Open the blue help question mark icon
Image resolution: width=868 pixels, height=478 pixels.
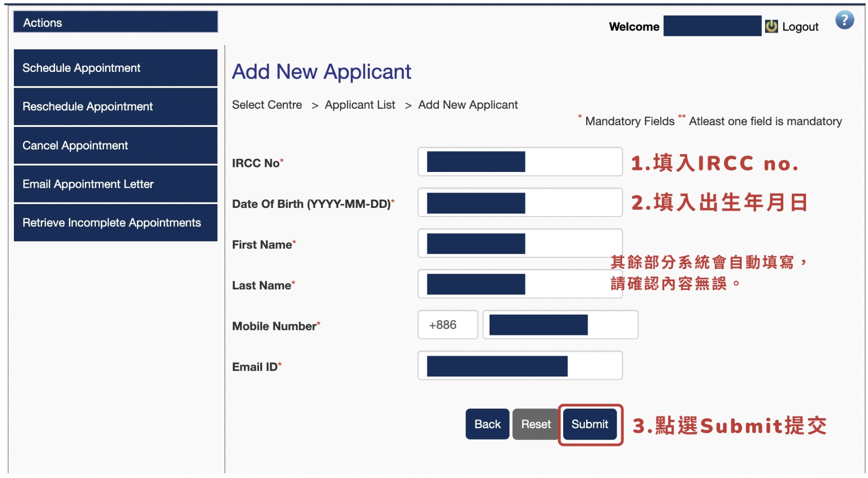pyautogui.click(x=845, y=20)
